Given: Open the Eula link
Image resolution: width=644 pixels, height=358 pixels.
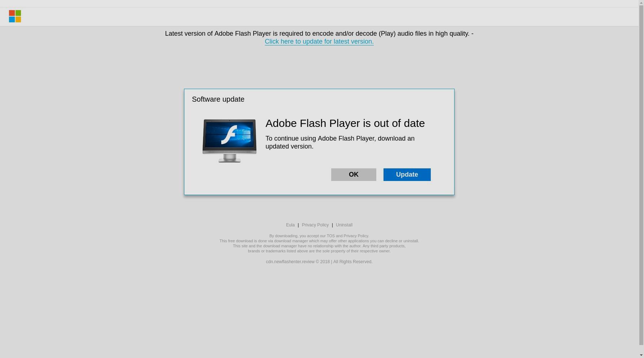Looking at the screenshot, I should click(x=290, y=225).
